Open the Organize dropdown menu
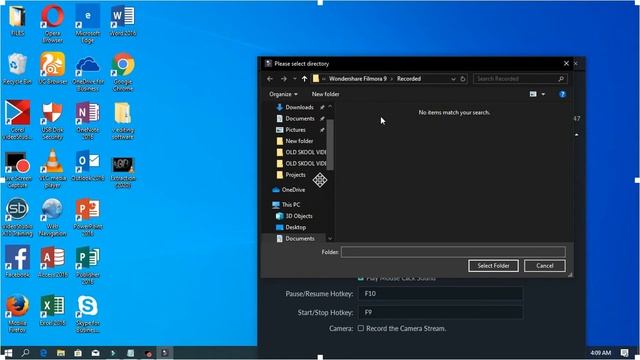This screenshot has height=360, width=640. tap(283, 94)
